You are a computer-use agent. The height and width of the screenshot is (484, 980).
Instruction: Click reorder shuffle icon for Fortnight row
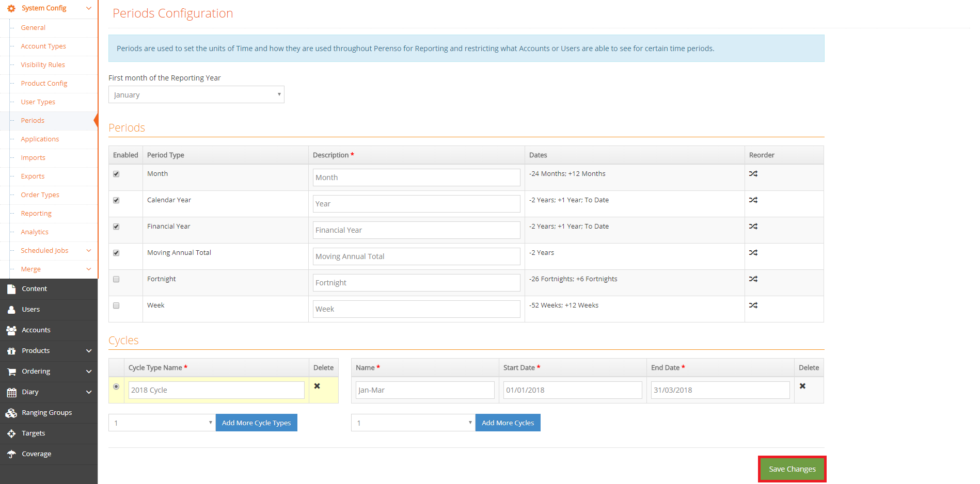click(753, 279)
